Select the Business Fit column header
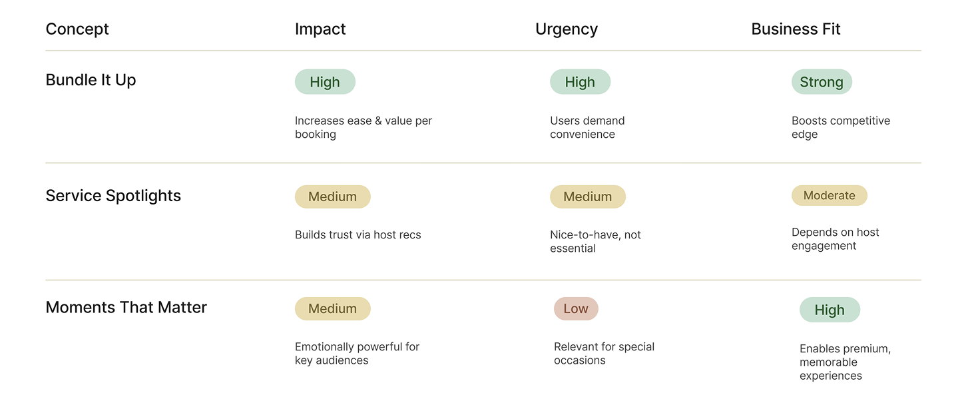The height and width of the screenshot is (407, 980). (x=796, y=29)
